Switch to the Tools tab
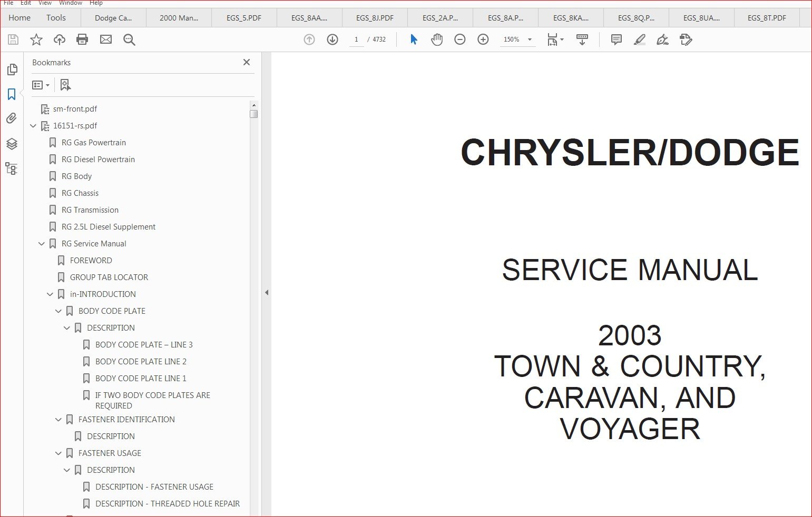Image resolution: width=812 pixels, height=517 pixels. (56, 17)
